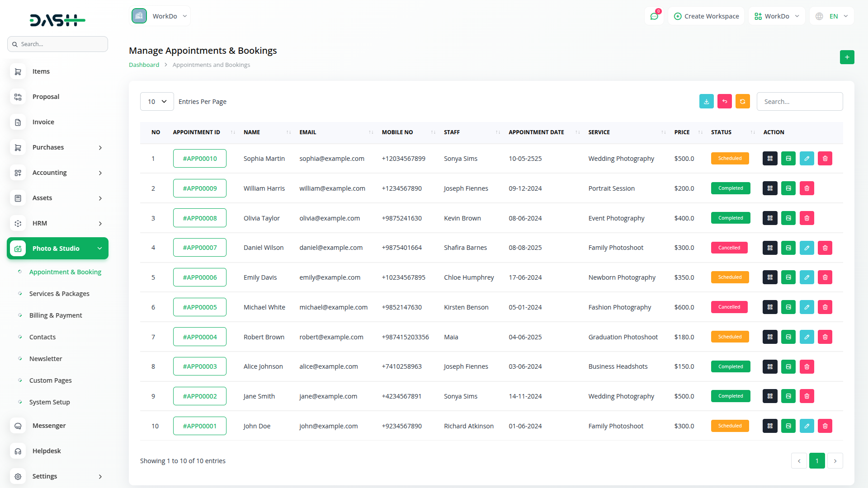Open the EN language dropdown
This screenshot has height=488, width=868.
point(832,16)
